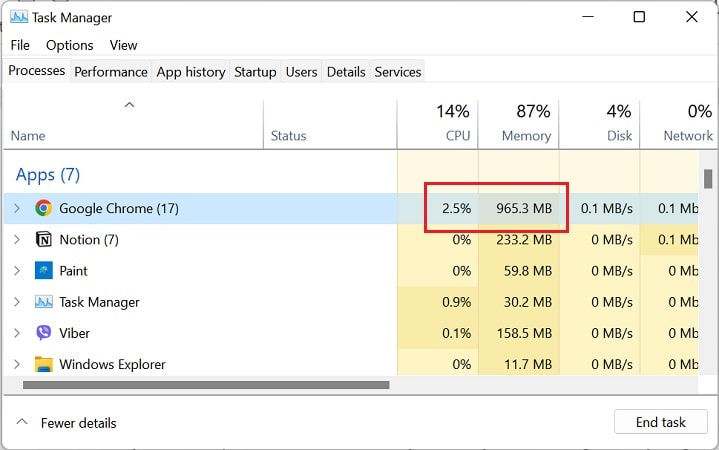Sort processes by Network column
Viewport: 719px width, 450px height.
tap(679, 124)
